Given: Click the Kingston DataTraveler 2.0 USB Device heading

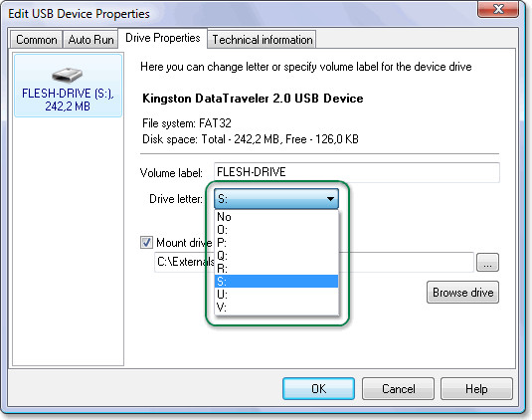Looking at the screenshot, I should (253, 99).
